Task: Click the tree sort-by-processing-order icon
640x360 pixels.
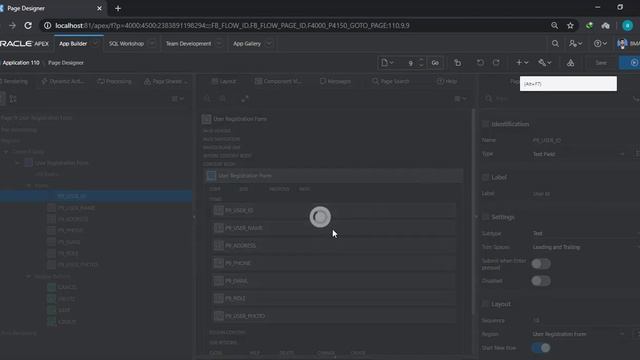Action: point(13,99)
